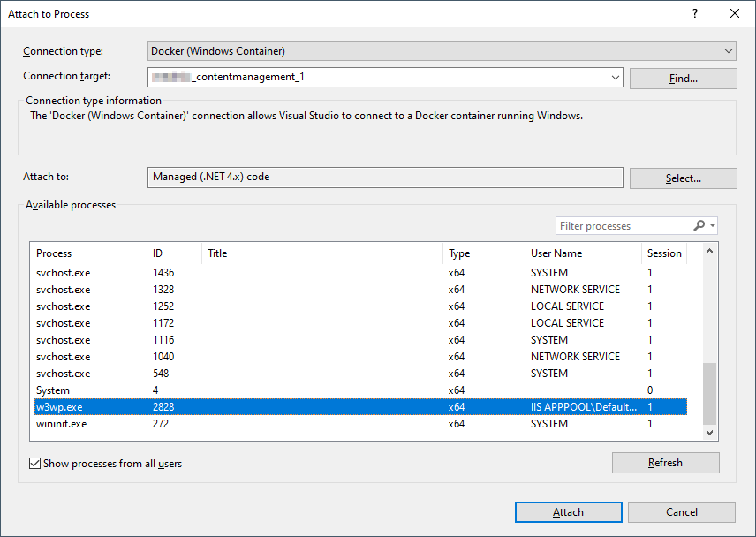Screen dimensions: 756x537
Task: Click the vertical scrollbar thumb in process list
Action: point(709,393)
